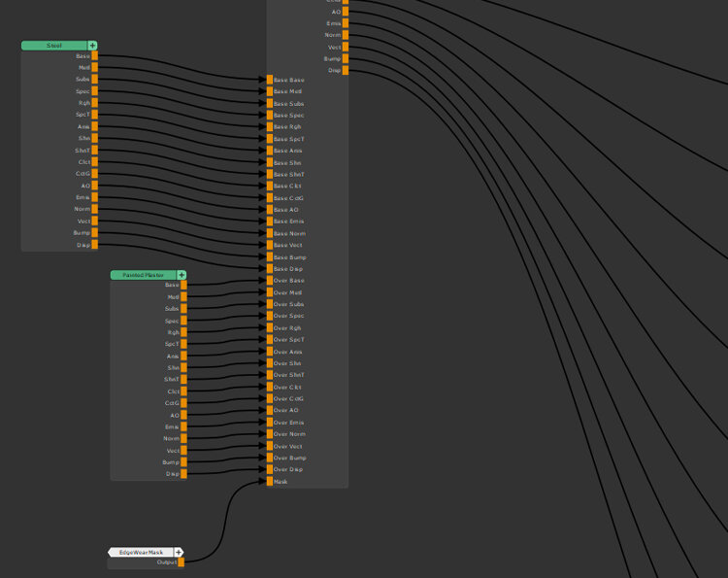The image size is (728, 578).
Task: Click the Base AO input port
Action: (270, 210)
